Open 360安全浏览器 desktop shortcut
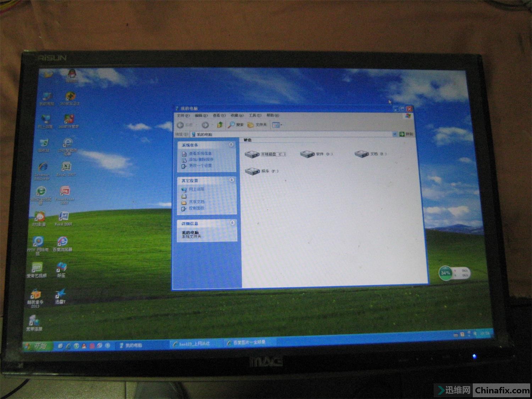The height and width of the screenshot is (399, 532). (41, 195)
